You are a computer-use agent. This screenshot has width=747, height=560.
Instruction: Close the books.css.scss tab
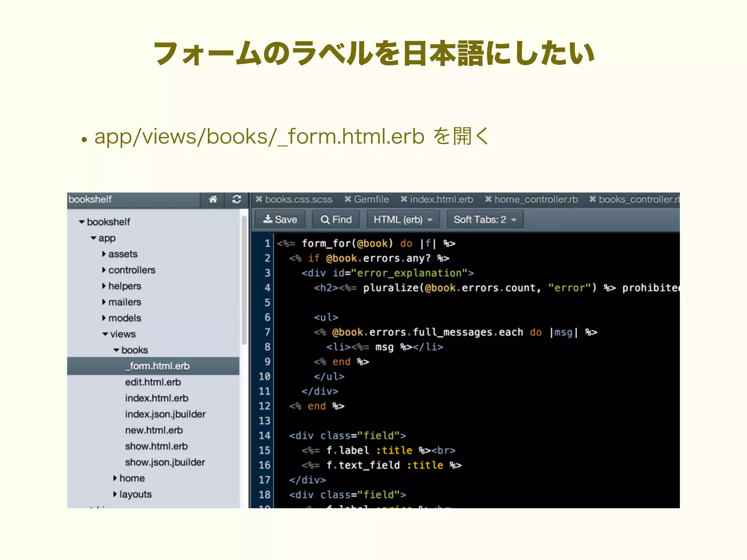(259, 199)
